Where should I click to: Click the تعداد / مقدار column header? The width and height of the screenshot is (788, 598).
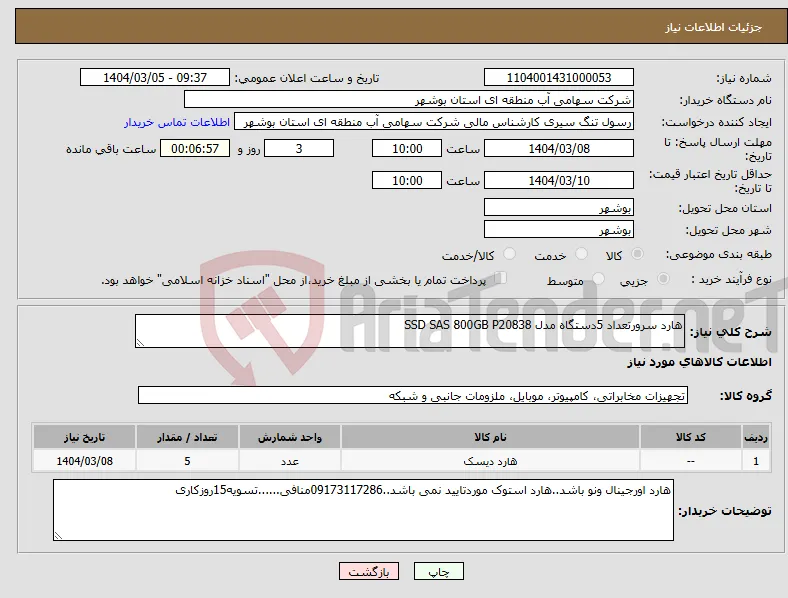point(187,437)
